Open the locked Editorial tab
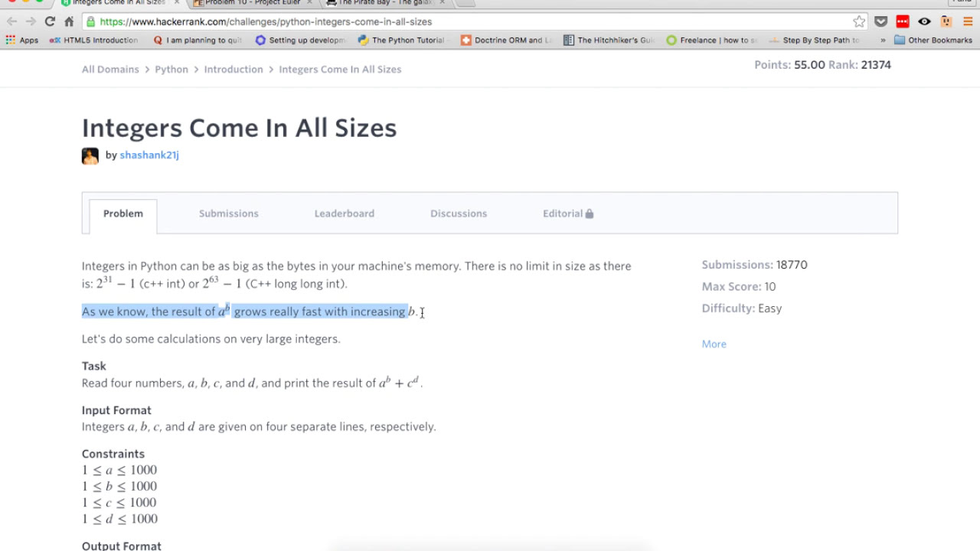Viewport: 980px width, 551px height. [568, 214]
